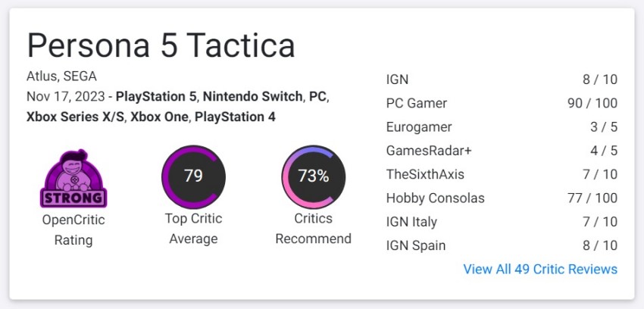Select the Eurogamer review row
This screenshot has height=309, width=644.
click(502, 126)
